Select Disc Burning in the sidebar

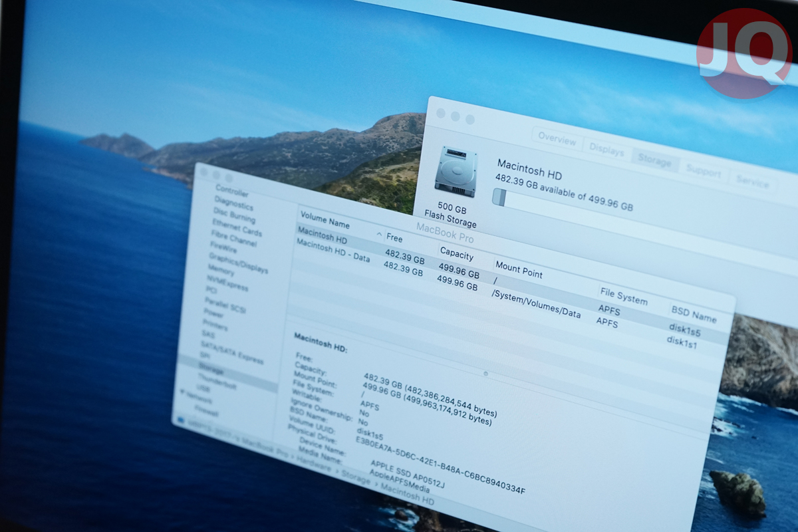coord(233,216)
